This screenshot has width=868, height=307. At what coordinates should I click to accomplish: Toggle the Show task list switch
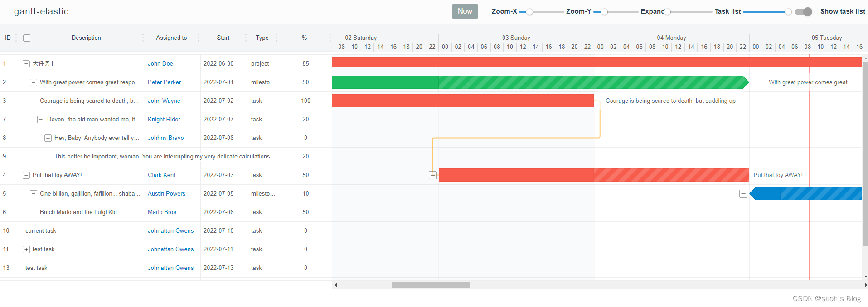[x=804, y=12]
